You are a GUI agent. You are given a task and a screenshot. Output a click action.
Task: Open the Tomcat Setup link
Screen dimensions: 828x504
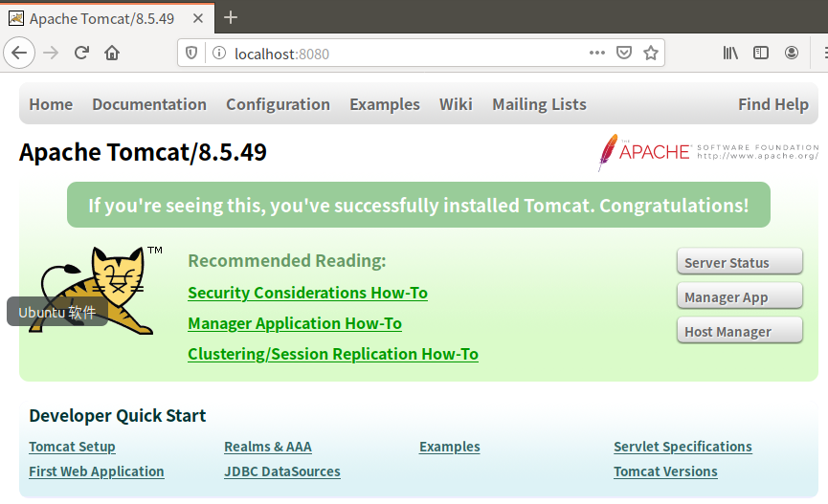72,447
